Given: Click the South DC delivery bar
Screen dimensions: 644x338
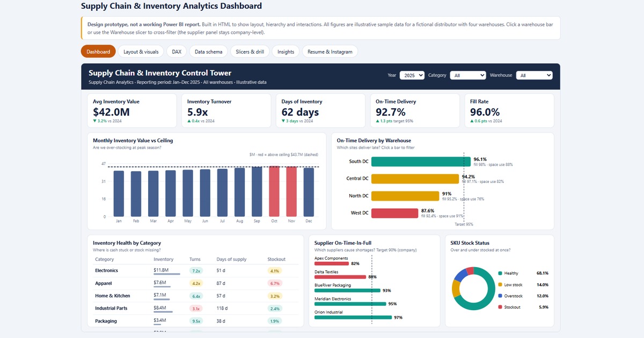Looking at the screenshot, I should pyautogui.click(x=421, y=161).
